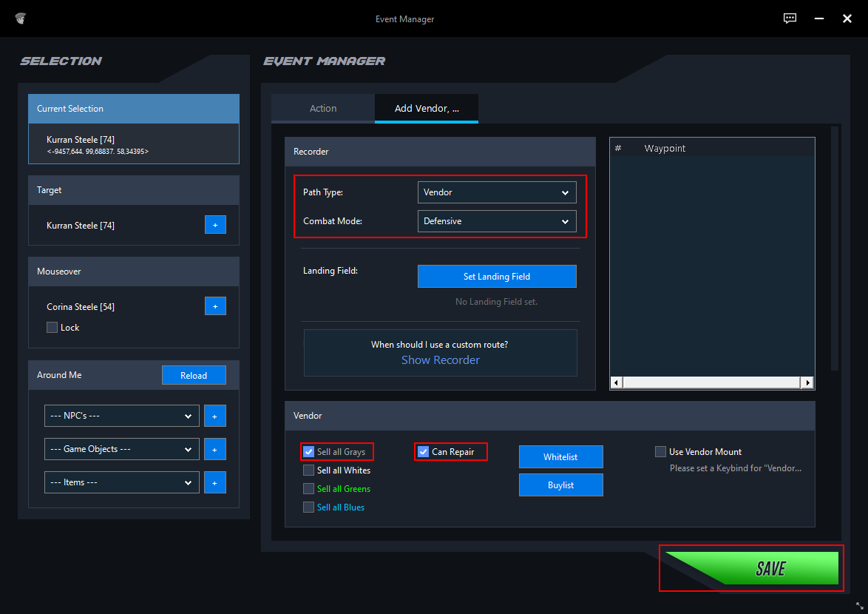Image resolution: width=868 pixels, height=614 pixels.
Task: Click the Show Recorder link
Action: tap(441, 360)
